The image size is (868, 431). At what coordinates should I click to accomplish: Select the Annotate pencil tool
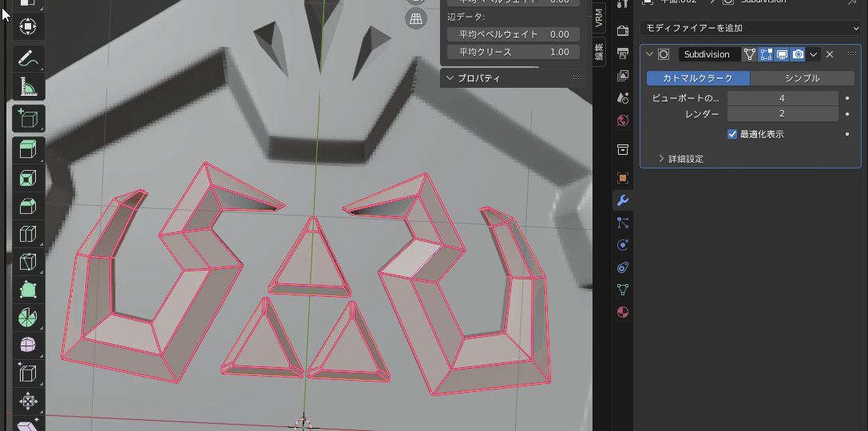click(28, 57)
